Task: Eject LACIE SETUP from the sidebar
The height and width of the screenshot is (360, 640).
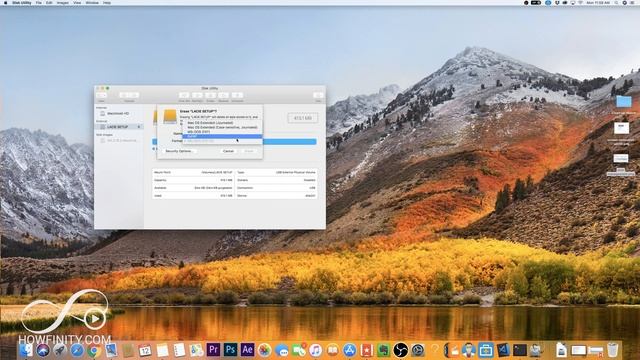Action: coord(139,127)
